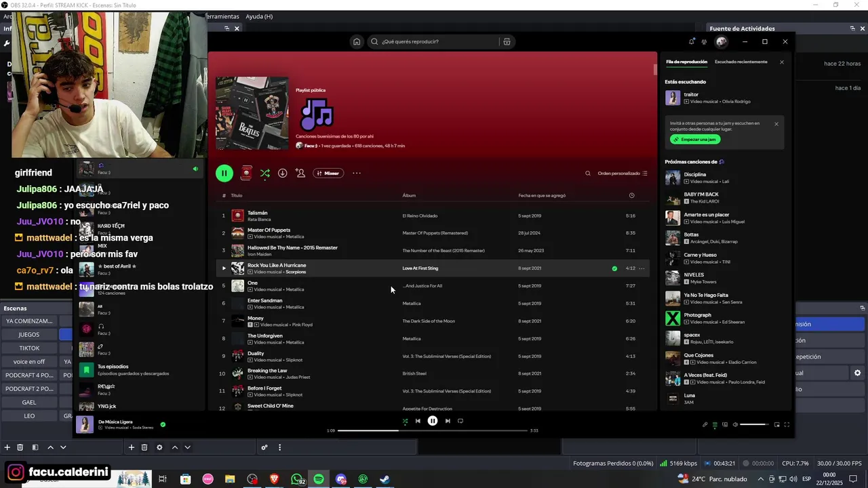Open the OBS Ayuda (H) menu
868x488 pixels.
[259, 16]
